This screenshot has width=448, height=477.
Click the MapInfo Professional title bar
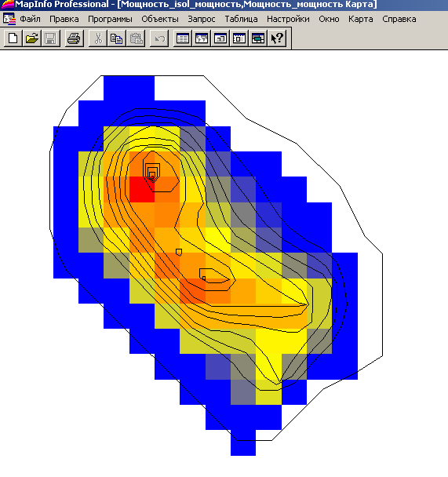click(224, 5)
